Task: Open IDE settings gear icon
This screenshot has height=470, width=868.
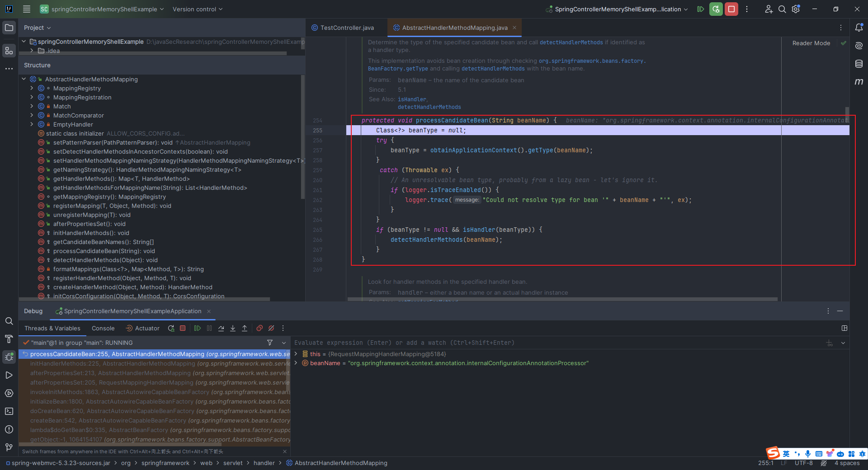Action: tap(796, 9)
